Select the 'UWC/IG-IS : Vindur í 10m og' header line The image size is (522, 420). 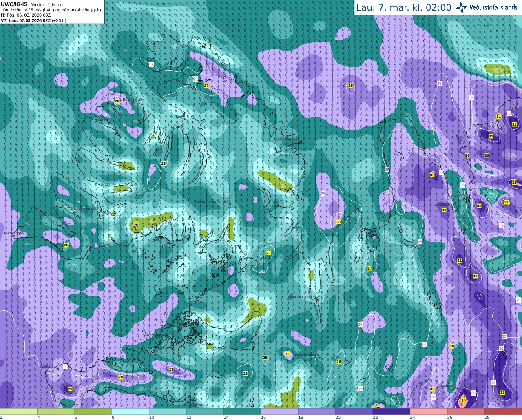32,4
